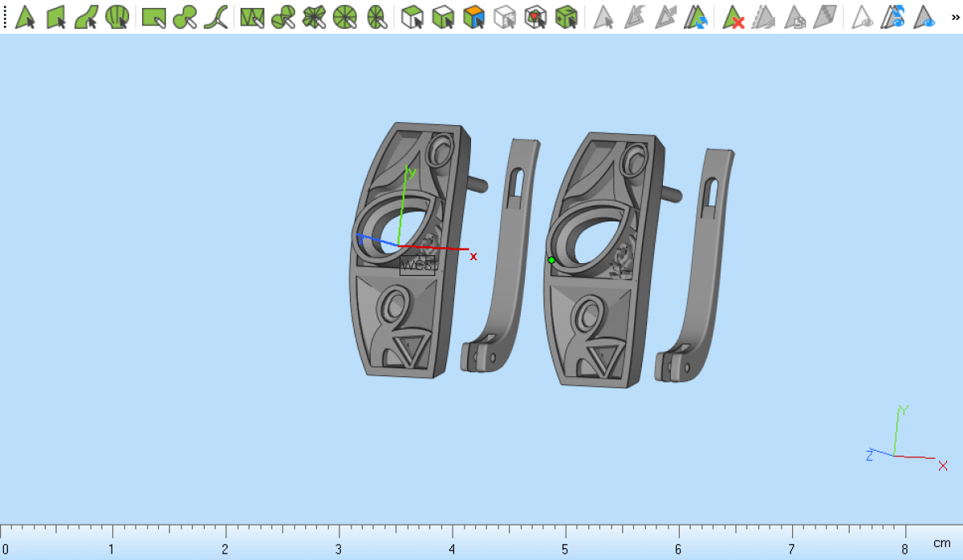
Task: Select the Mark Plane tool icon
Action: click(x=55, y=16)
